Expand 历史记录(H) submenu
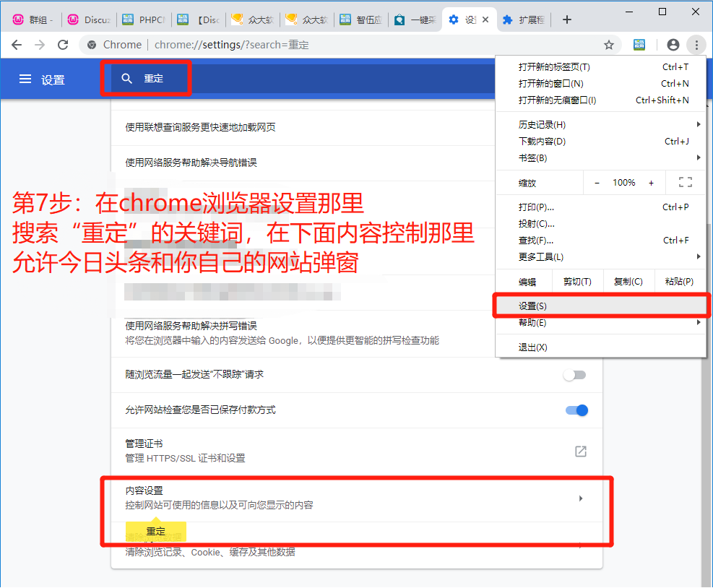This screenshot has height=588, width=713. point(699,124)
